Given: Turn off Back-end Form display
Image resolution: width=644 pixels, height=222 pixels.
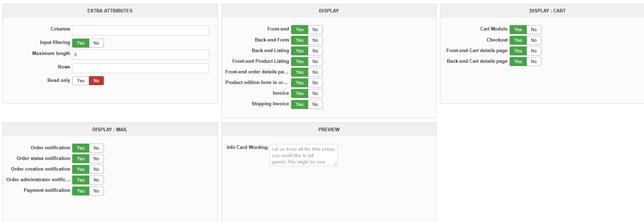Looking at the screenshot, I should 315,40.
